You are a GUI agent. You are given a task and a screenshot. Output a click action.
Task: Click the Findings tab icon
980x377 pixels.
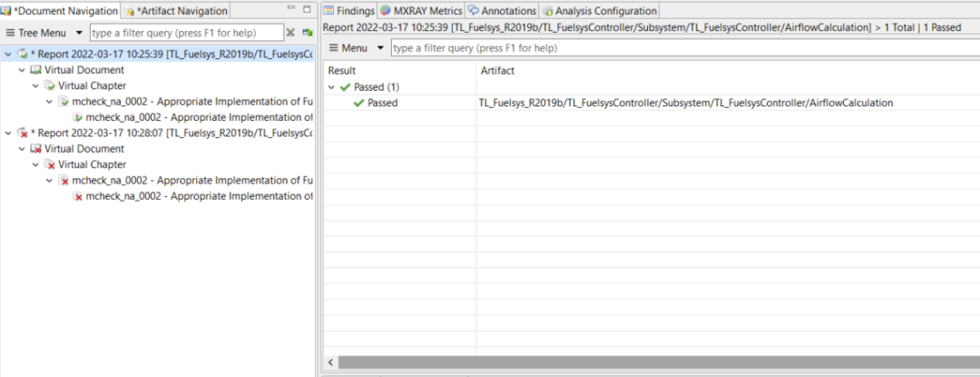(328, 11)
